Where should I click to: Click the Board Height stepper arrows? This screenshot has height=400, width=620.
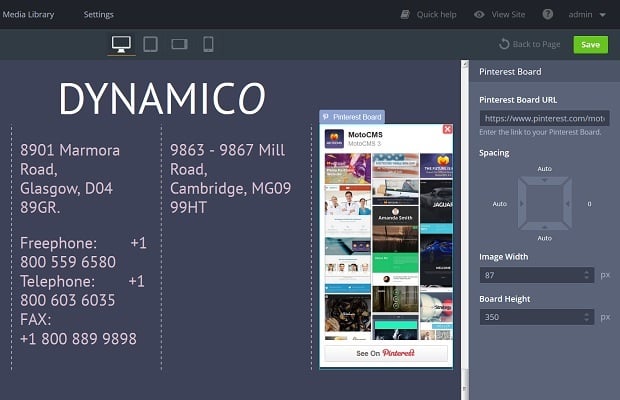pyautogui.click(x=586, y=317)
